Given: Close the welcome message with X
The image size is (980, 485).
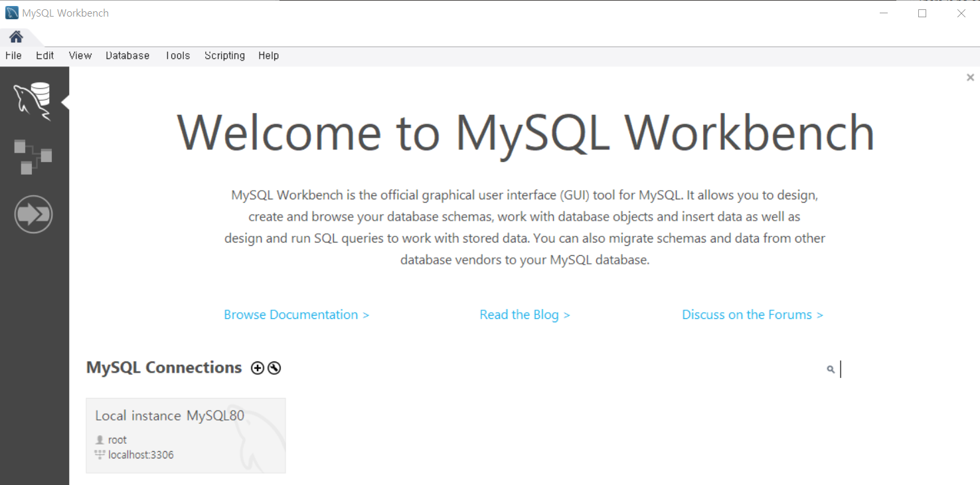Looking at the screenshot, I should tap(970, 78).
